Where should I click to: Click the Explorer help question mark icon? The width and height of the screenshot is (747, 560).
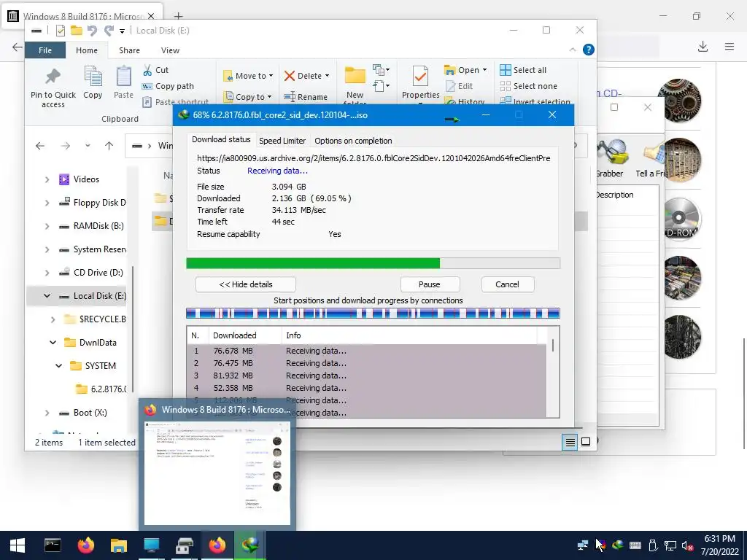point(589,50)
